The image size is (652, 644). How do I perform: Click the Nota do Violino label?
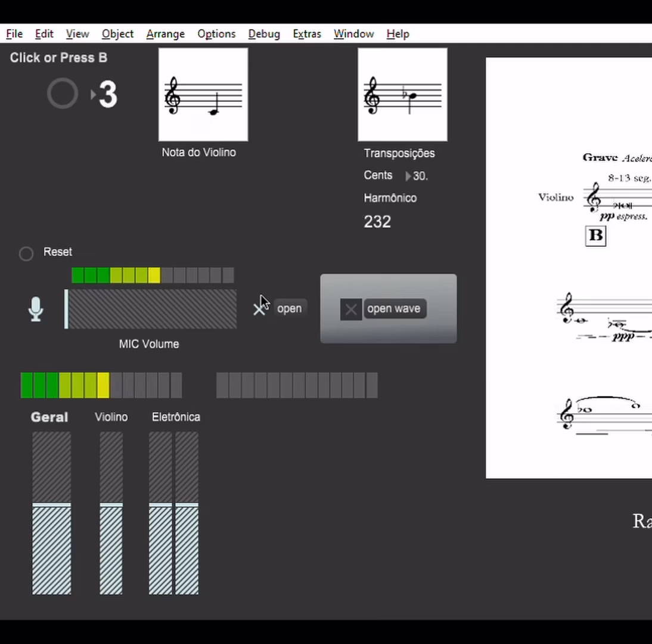click(199, 152)
